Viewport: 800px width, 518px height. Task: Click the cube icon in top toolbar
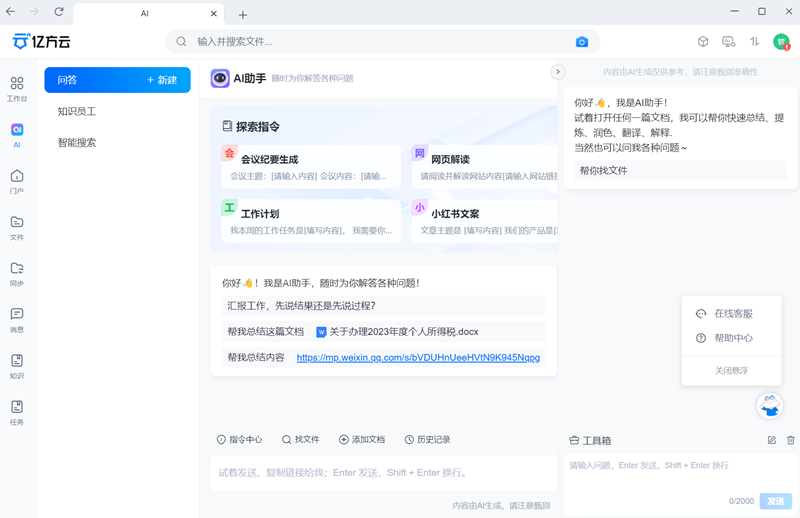tap(703, 42)
